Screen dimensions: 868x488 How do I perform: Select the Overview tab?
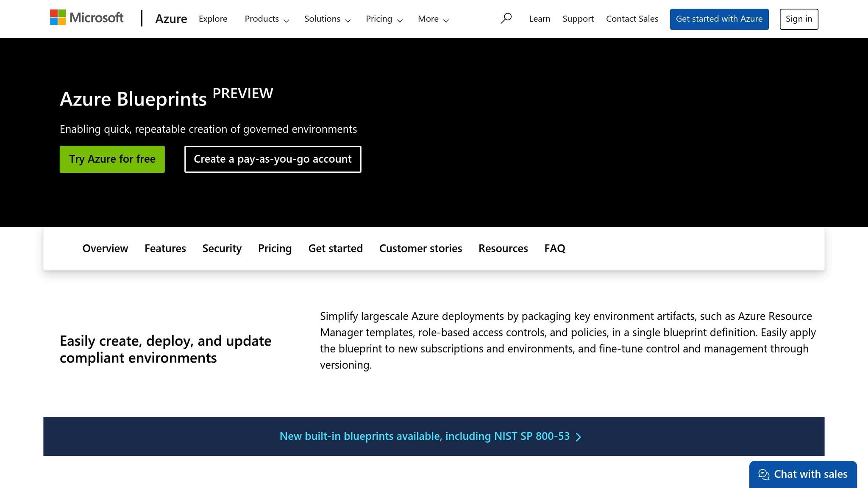point(105,249)
